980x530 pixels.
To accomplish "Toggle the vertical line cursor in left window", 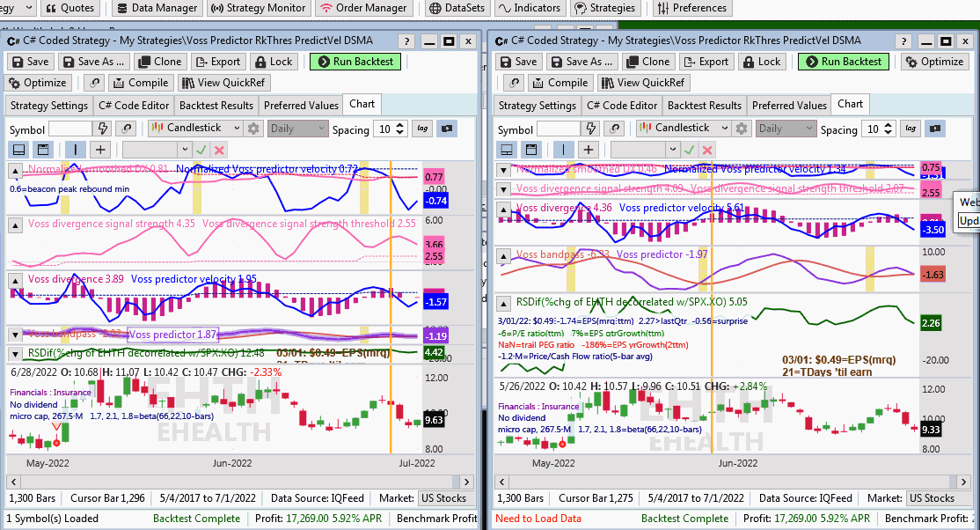I will (x=75, y=150).
